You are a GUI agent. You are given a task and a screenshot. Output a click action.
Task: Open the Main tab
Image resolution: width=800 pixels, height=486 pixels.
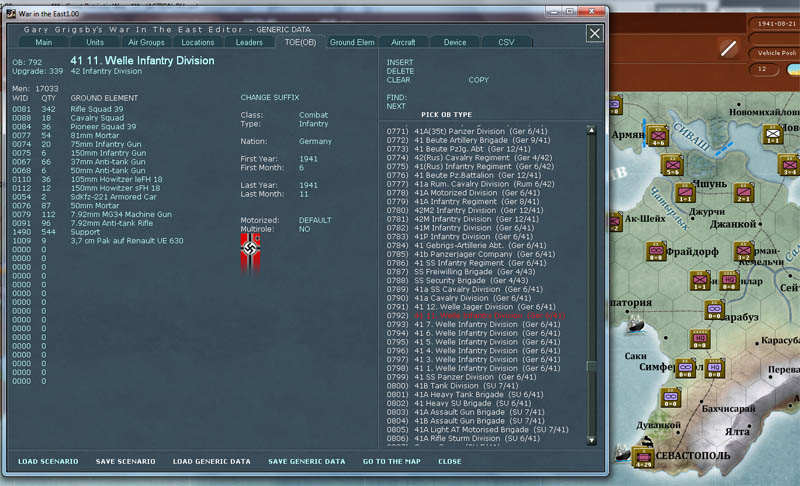[44, 42]
